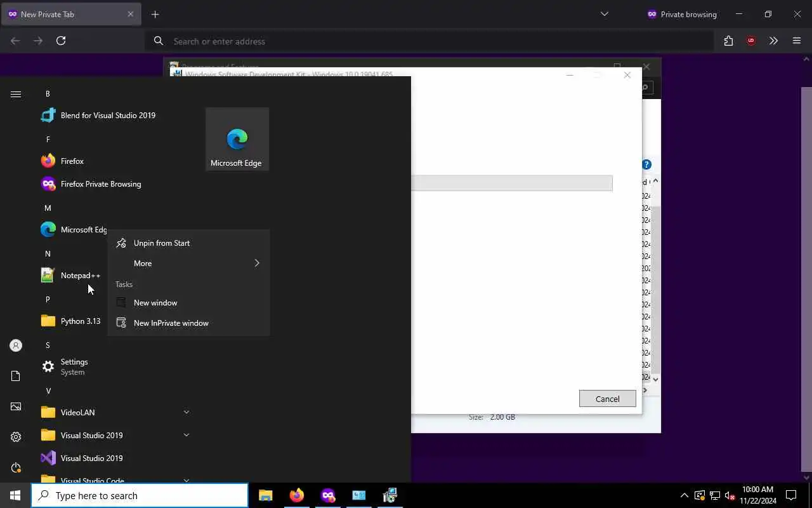Click the installer progress bar
Viewport: 812px width, 508px height.
pyautogui.click(x=511, y=183)
